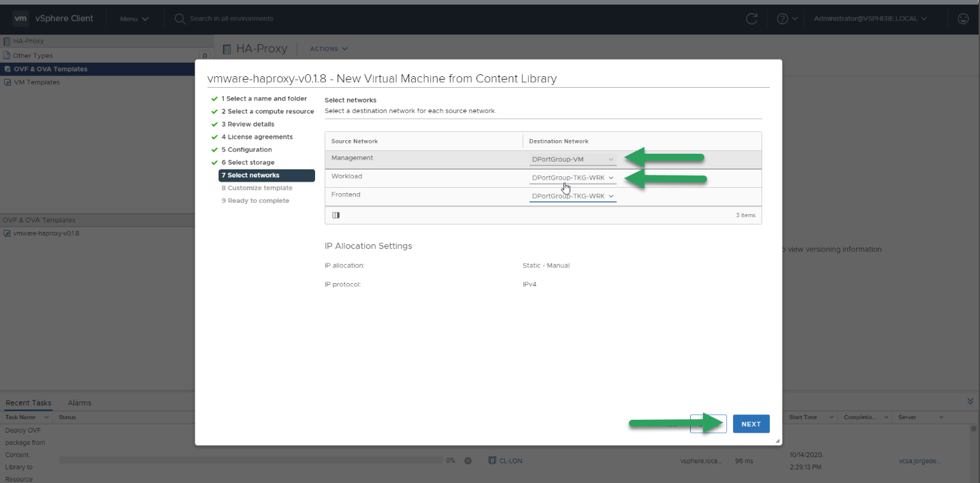Screen dimensions: 980x483
Task: Open Completion column filter dropdown
Action: [x=887, y=417]
